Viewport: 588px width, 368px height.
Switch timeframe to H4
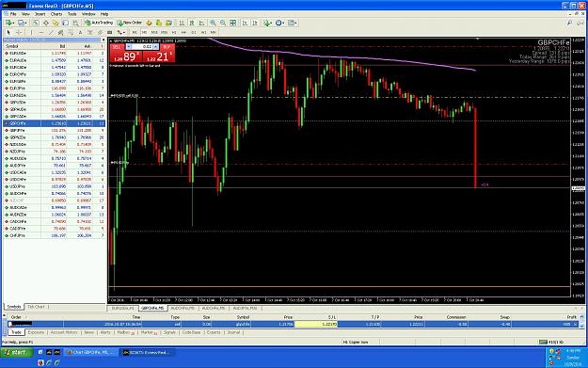pos(183,33)
